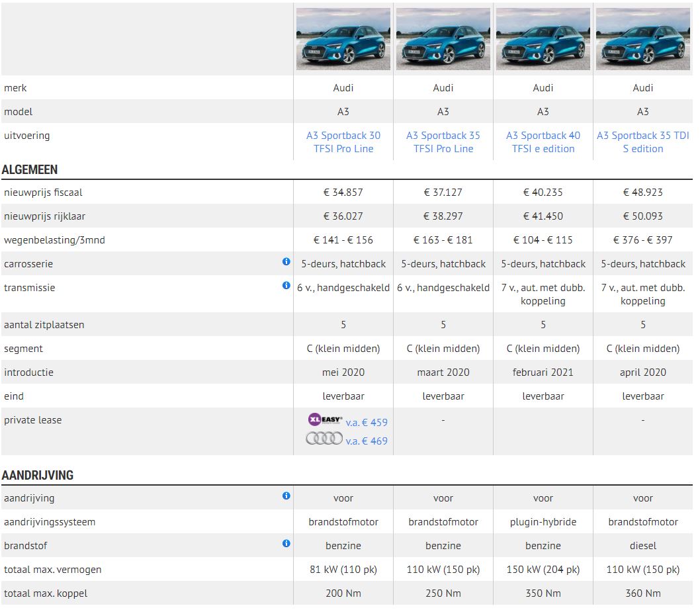Image resolution: width=700 pixels, height=610 pixels.
Task: Select the ALGEMEEN section heading
Action: pos(30,169)
